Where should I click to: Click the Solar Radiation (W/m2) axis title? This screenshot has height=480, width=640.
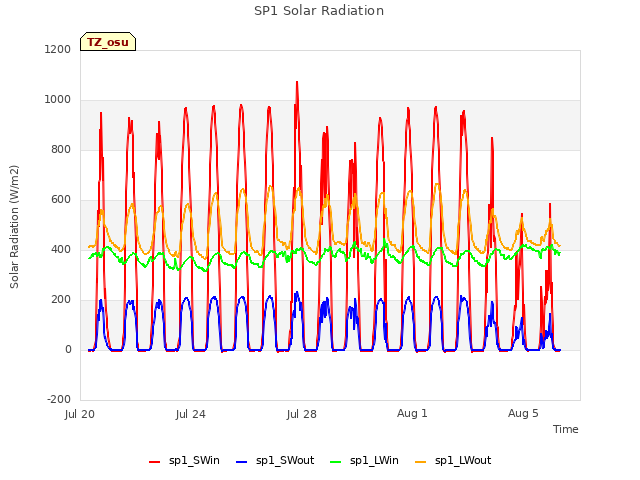pos(14,227)
